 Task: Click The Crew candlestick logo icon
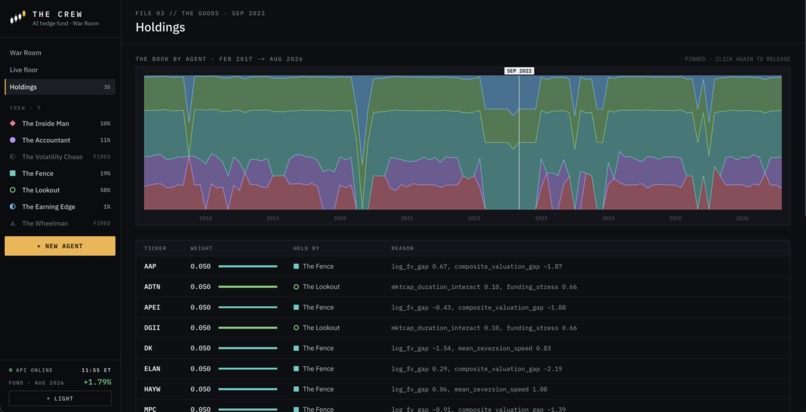point(18,18)
